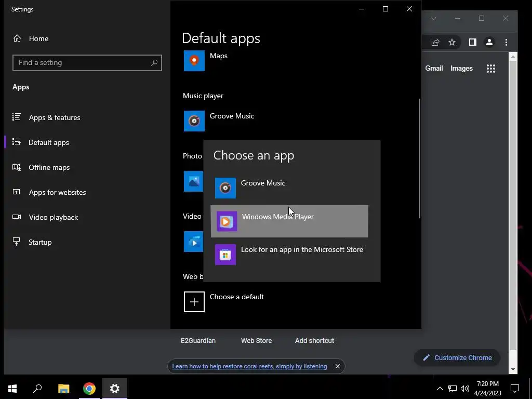The height and width of the screenshot is (399, 532).
Task: Click the Groove Music icon in the app chooser popup
Action: (225, 188)
